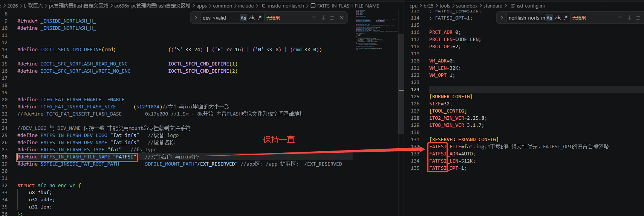The image size is (644, 216).
Task: Click FATFS_IN_FLASH_FS_TYPE on line 27
Action: pos(72,149)
